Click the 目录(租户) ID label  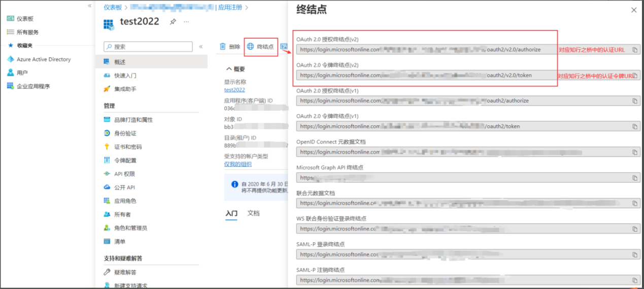(x=240, y=138)
